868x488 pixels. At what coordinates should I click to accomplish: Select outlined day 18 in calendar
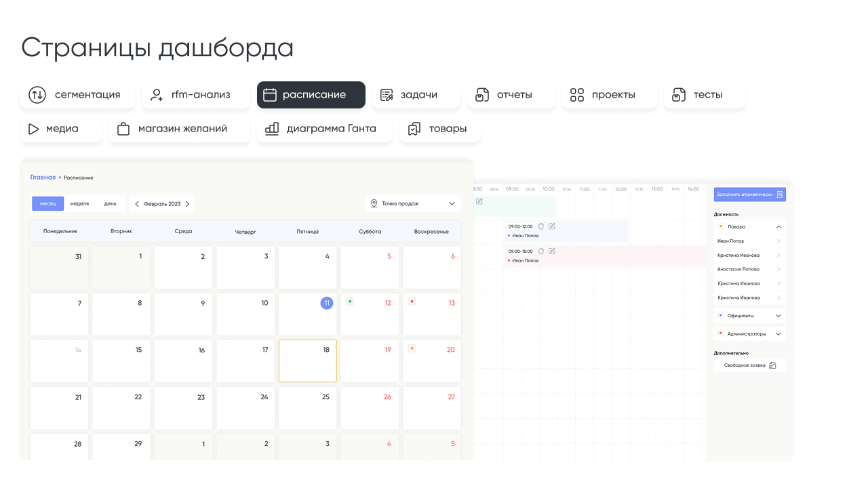[308, 361]
